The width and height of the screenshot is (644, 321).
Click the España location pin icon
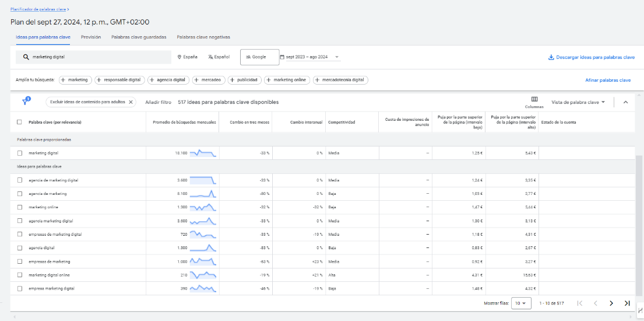[179, 57]
